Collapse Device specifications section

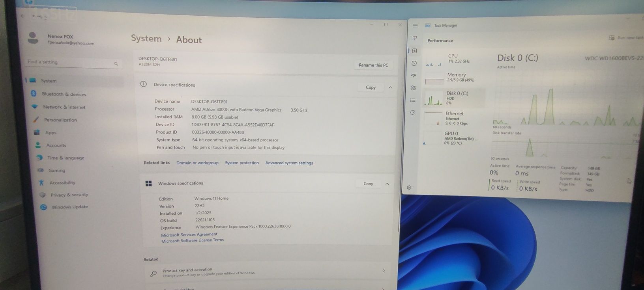click(390, 87)
